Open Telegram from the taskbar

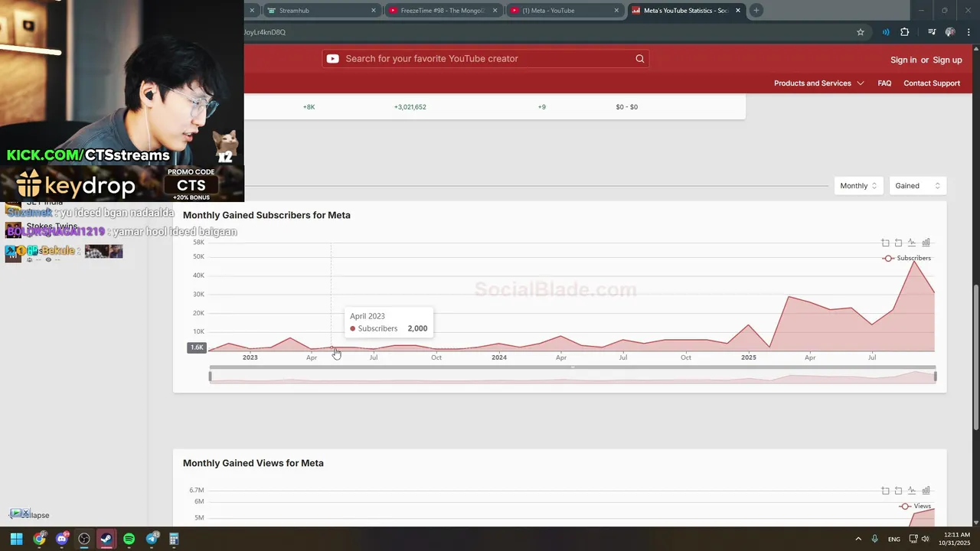[152, 539]
